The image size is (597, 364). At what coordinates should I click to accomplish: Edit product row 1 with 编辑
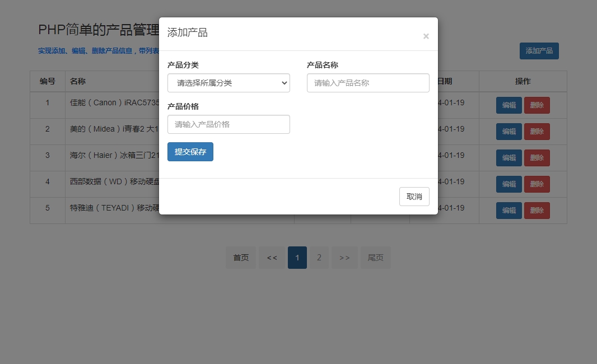509,105
